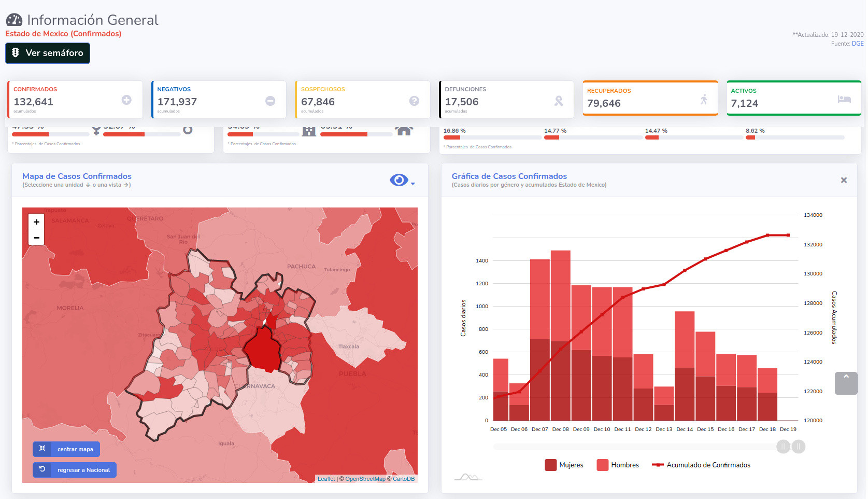This screenshot has height=499, width=868.
Task: Click the 14.77 % percentage label
Action: pos(555,131)
